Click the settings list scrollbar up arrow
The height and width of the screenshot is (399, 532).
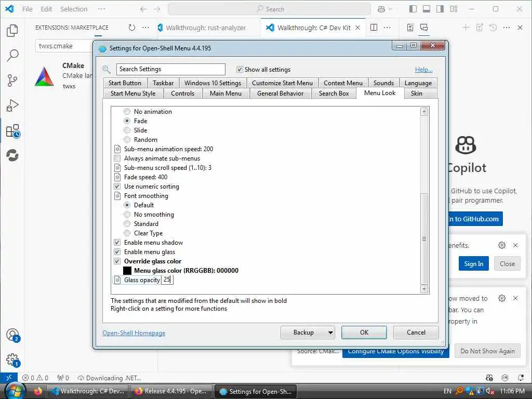[x=424, y=112]
